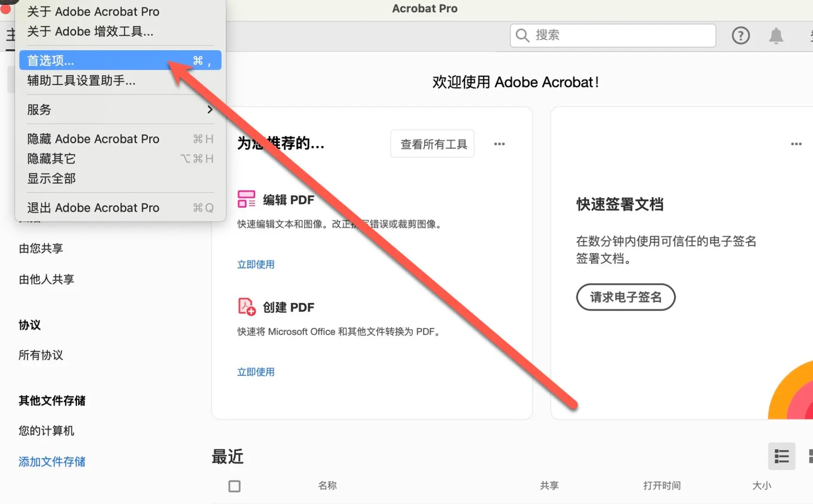Open more options on recommended tools card
Viewport: 813px width, 504px height.
[499, 144]
